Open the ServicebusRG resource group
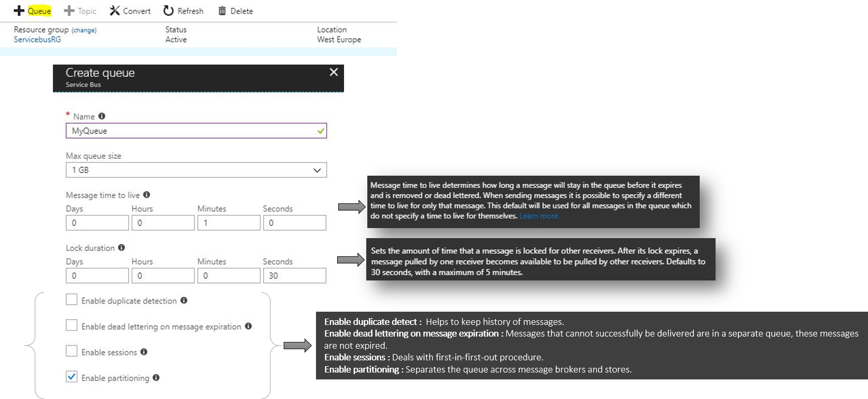This screenshot has height=399, width=868. click(37, 40)
